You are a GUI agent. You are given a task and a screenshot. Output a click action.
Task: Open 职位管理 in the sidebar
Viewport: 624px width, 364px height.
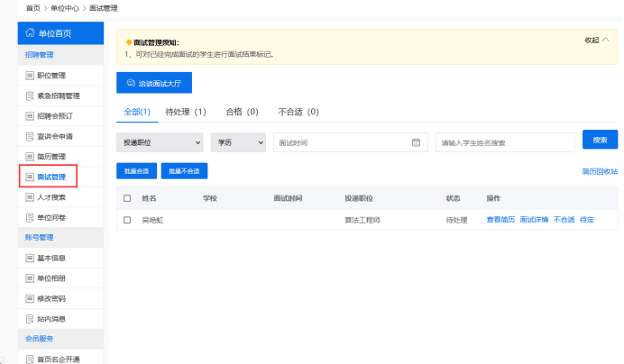[x=60, y=76]
